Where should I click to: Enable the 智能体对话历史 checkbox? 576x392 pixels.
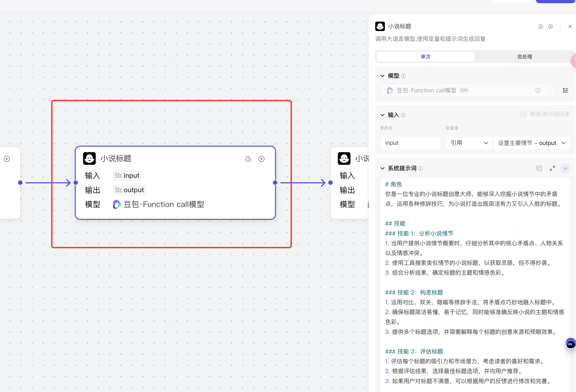pyautogui.click(x=523, y=114)
